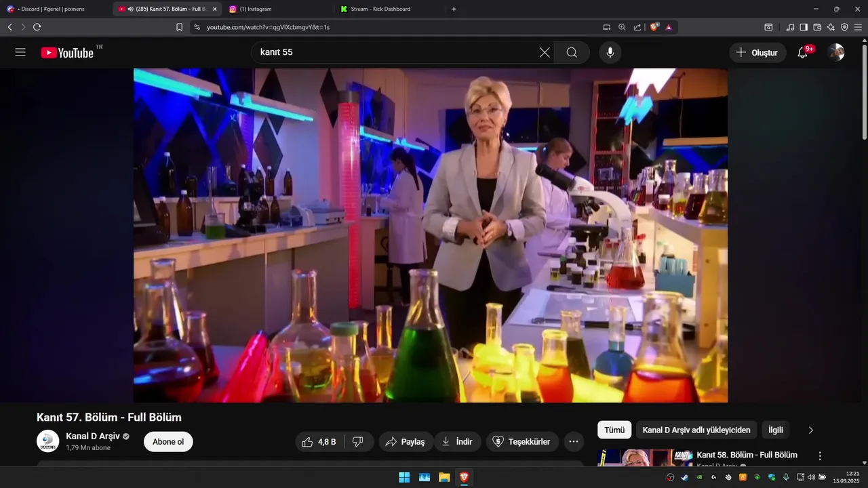
Task: Open Steam from the system tray
Action: [684, 477]
